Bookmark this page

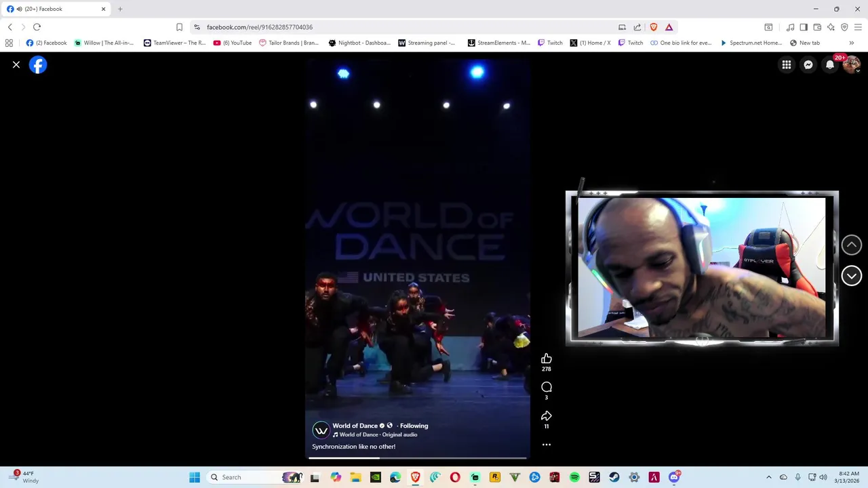click(x=179, y=27)
